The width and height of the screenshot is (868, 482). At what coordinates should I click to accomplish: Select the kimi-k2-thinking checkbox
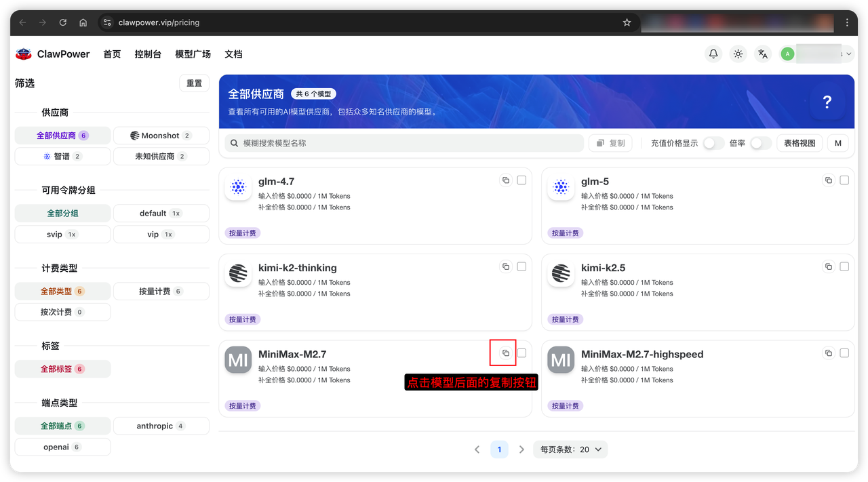click(x=521, y=267)
